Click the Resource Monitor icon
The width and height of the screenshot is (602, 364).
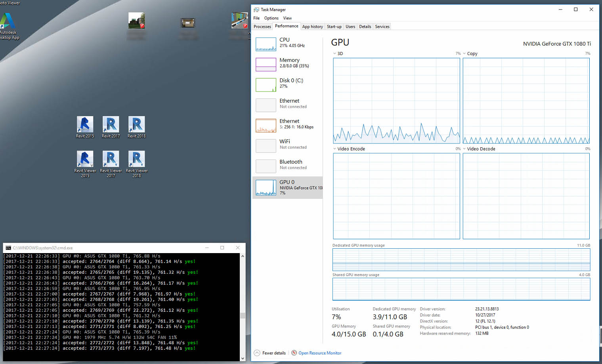[x=294, y=353]
